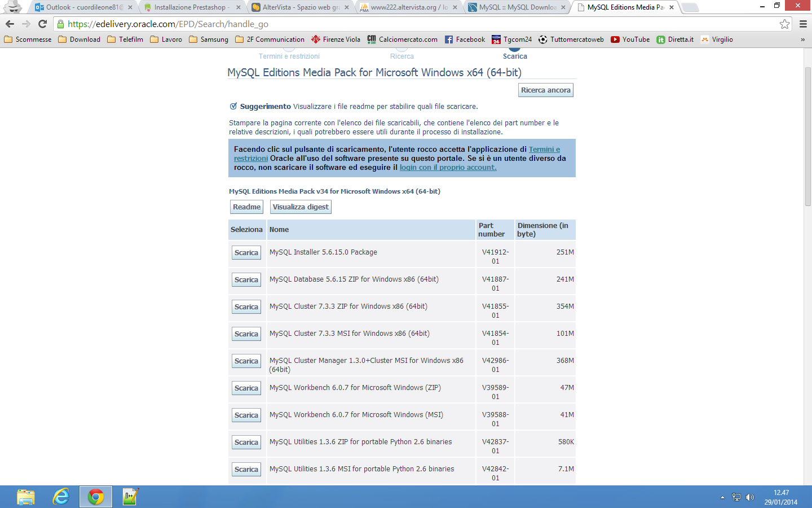Click the Ricerca ancora button

[x=546, y=90]
